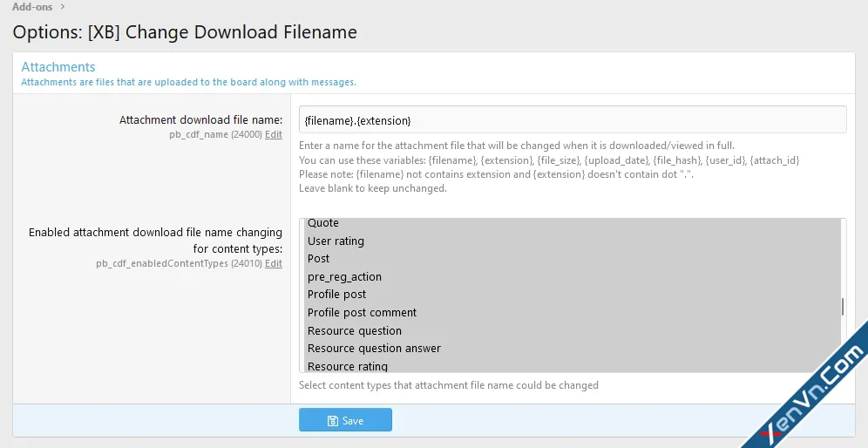Screen dimensions: 868x448
Task: Click the Attachments section heading
Action: (x=58, y=67)
